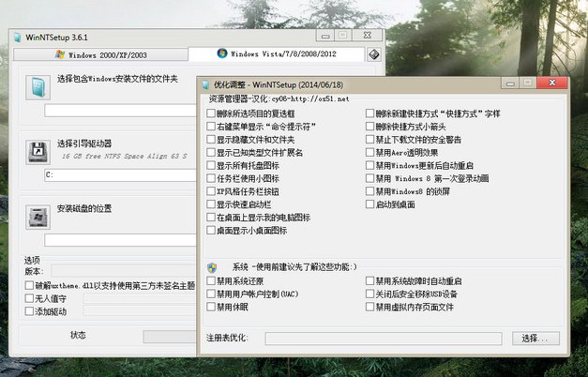Switch to Windows 2000/XP/2003 tab
Image resolution: width=588 pixels, height=377 pixels.
(100, 54)
